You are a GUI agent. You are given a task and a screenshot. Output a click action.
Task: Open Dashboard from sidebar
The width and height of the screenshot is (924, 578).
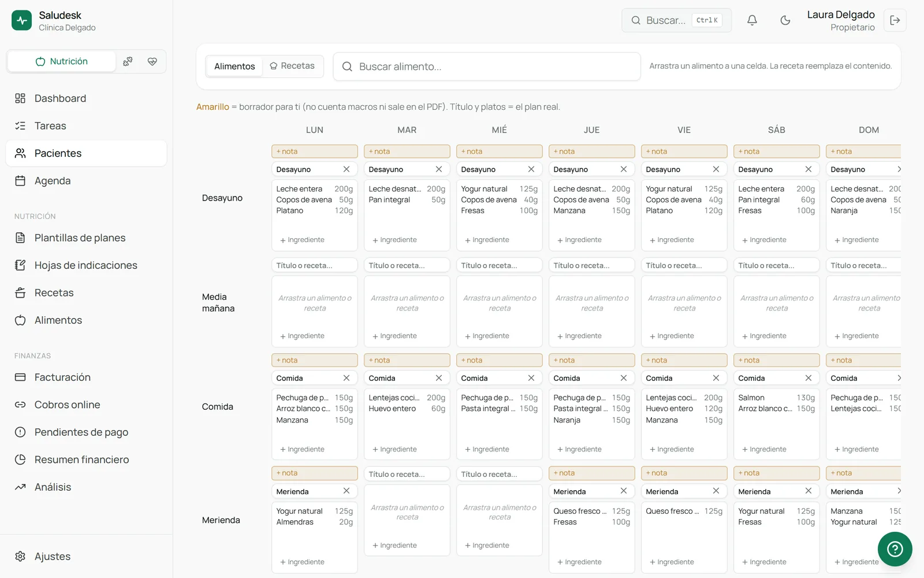(x=86, y=98)
